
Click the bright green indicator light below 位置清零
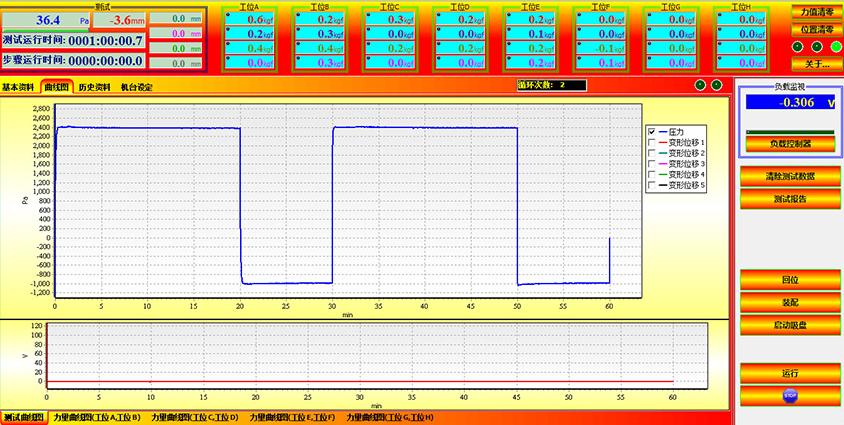tap(836, 46)
